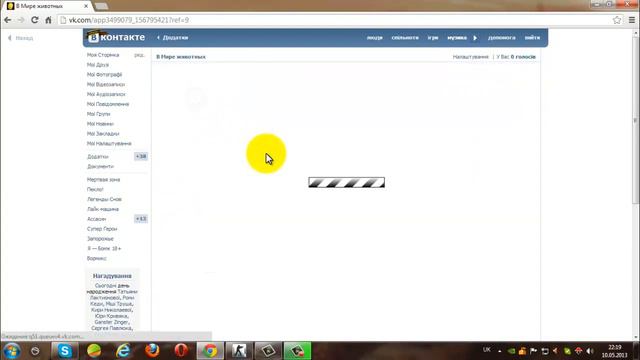Click the vk.com address bar
Image resolution: width=640 pixels, height=360 pixels.
(x=335, y=20)
